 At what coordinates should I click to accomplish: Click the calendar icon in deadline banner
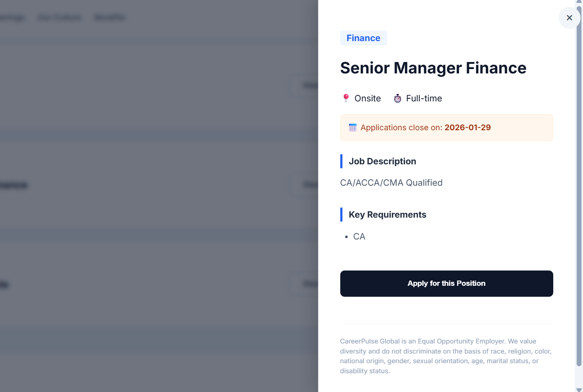tap(353, 128)
